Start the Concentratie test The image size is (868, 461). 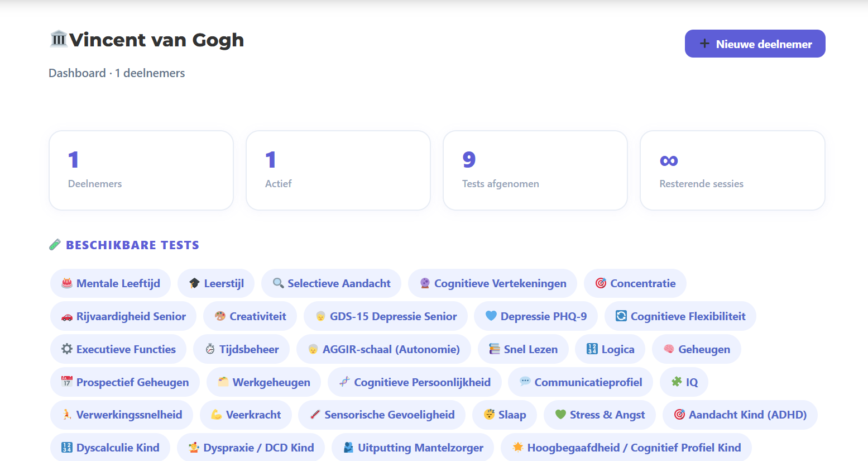(x=635, y=283)
